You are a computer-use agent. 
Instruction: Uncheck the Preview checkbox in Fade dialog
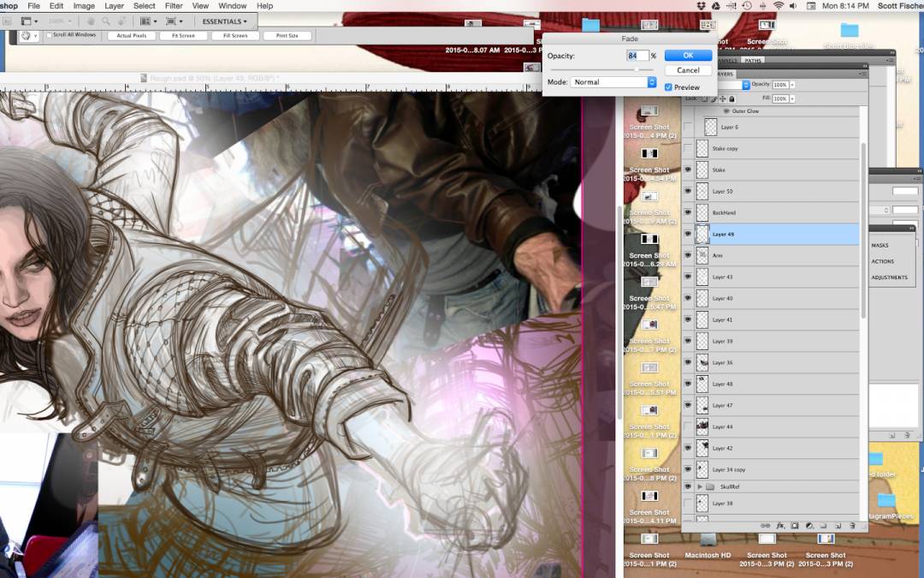click(668, 87)
